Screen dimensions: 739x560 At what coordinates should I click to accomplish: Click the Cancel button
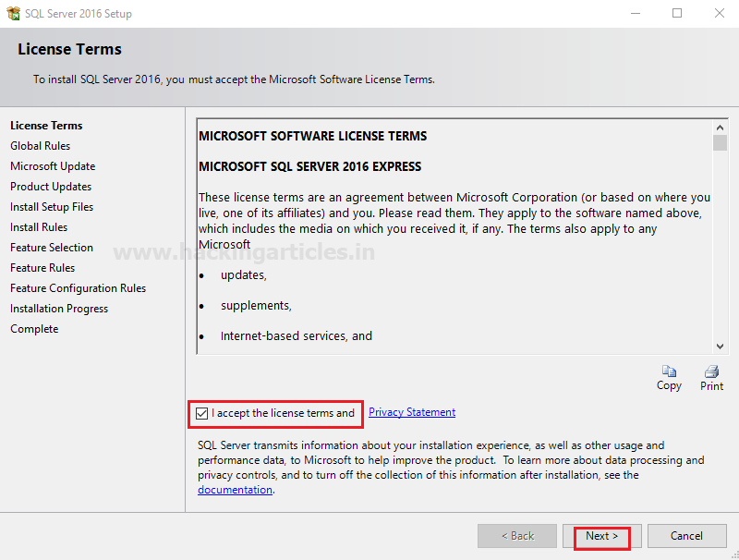point(686,536)
